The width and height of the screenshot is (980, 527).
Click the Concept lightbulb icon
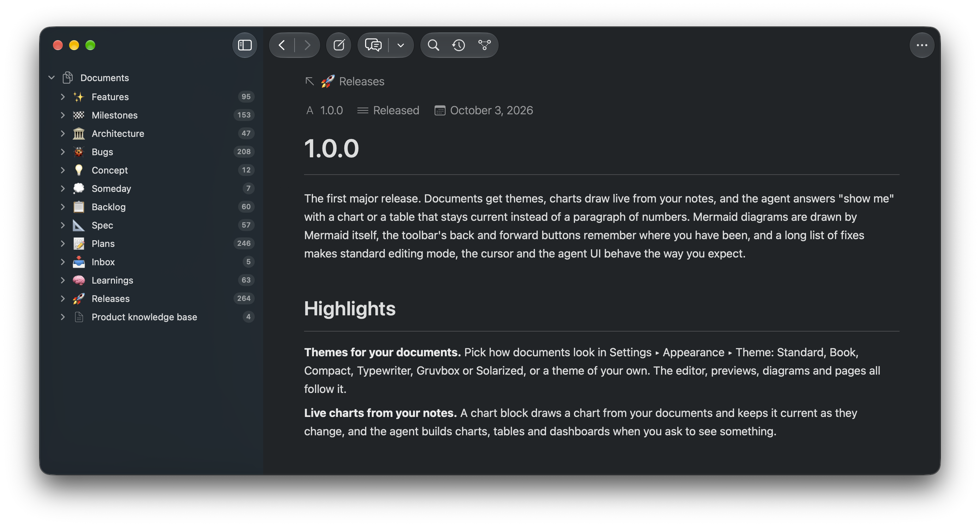pyautogui.click(x=78, y=170)
